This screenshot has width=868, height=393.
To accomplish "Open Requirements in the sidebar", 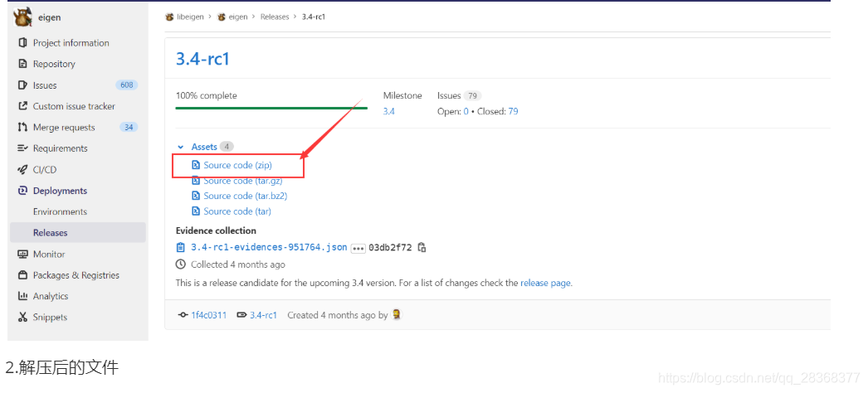I will coord(61,148).
